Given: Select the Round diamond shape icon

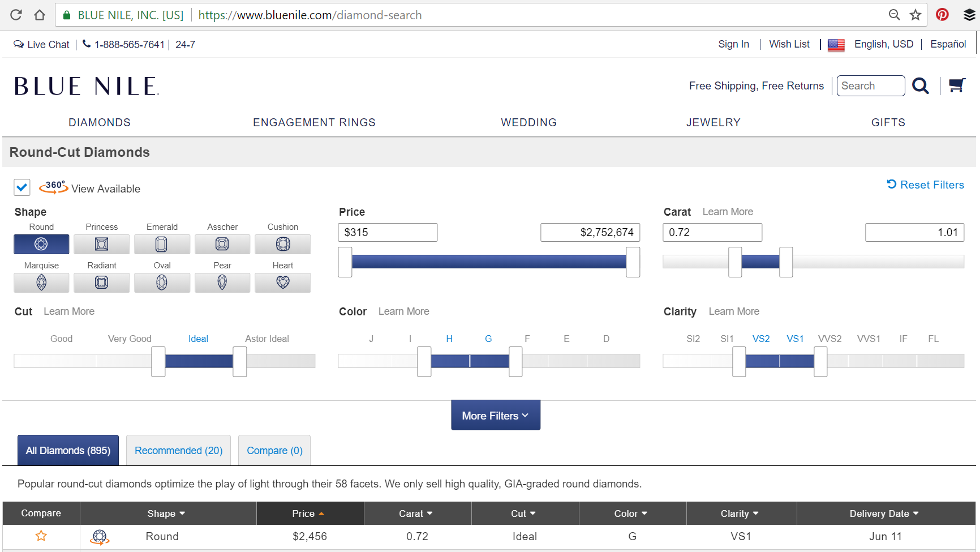Looking at the screenshot, I should pyautogui.click(x=41, y=244).
